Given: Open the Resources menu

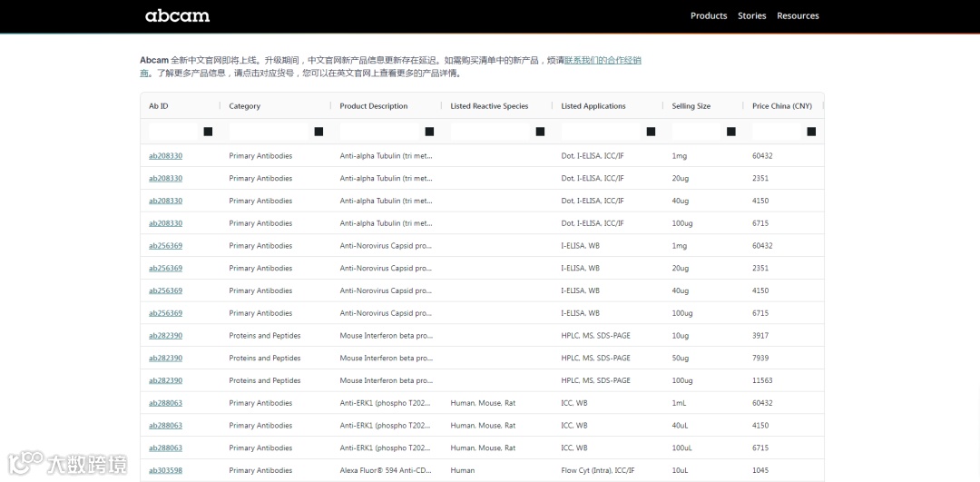Looking at the screenshot, I should (798, 15).
